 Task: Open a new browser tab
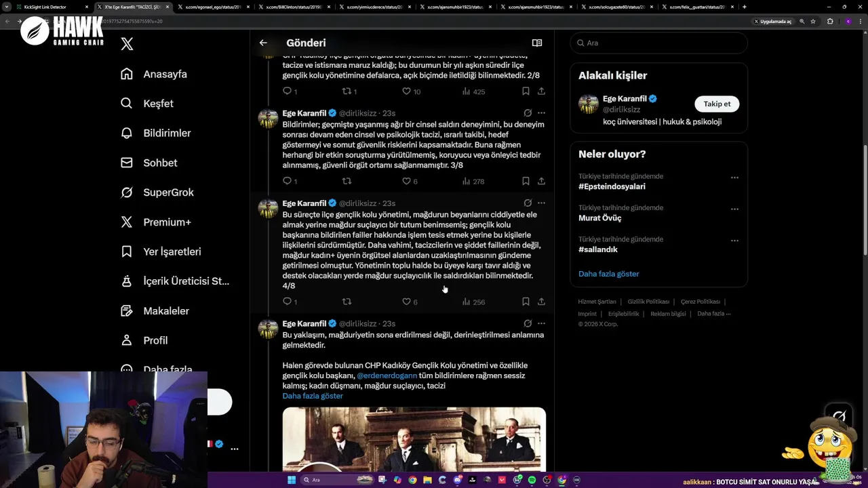coord(745,7)
